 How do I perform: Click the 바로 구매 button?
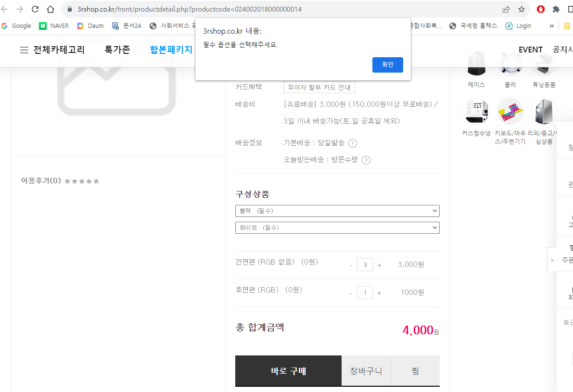(x=288, y=371)
